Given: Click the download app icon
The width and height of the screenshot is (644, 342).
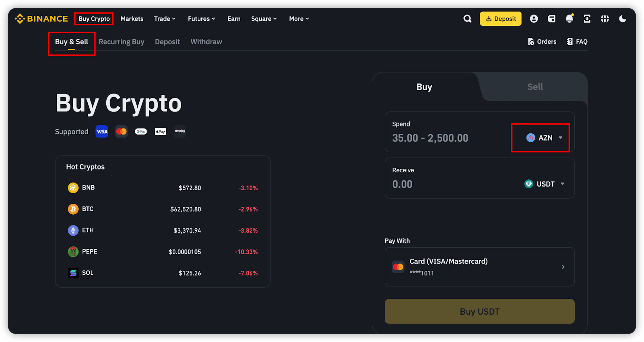Looking at the screenshot, I should 587,19.
